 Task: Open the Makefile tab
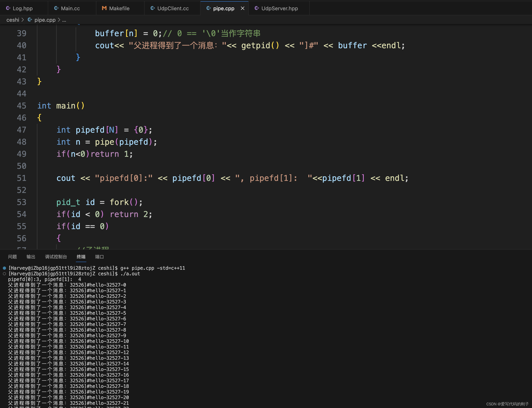click(x=119, y=8)
